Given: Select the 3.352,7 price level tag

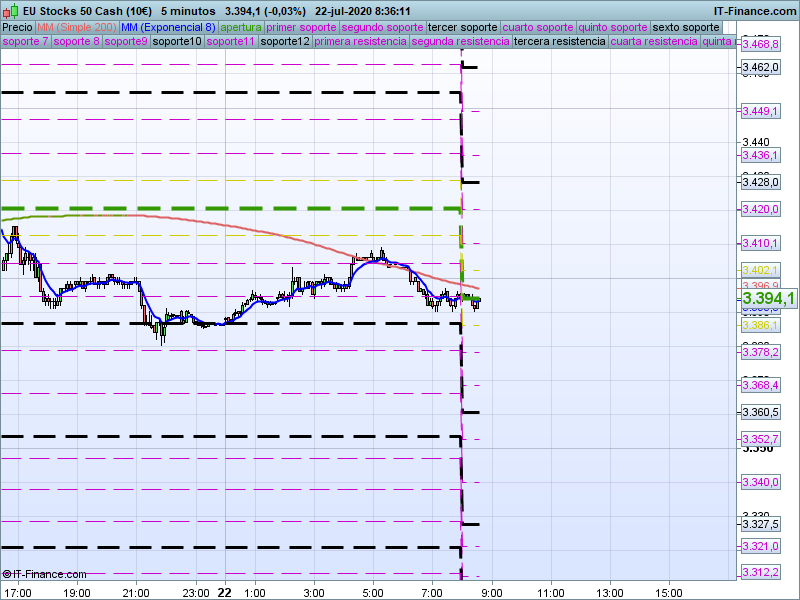Looking at the screenshot, I should coord(759,439).
